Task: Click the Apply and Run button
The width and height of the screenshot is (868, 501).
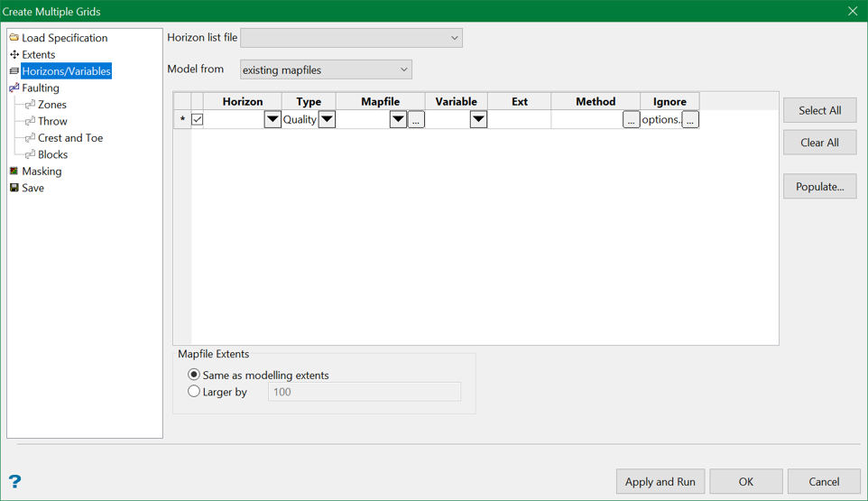Action: [x=660, y=481]
